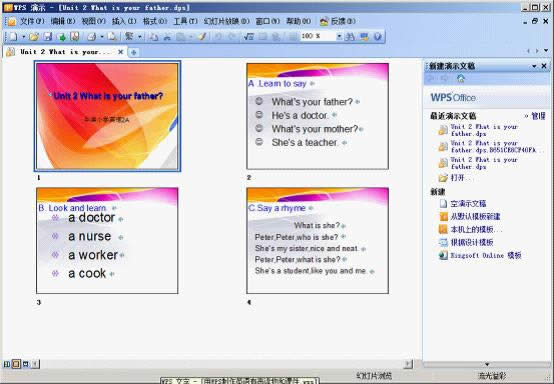
Task: Click the WPS 文字 taskbar window button
Action: 240,381
